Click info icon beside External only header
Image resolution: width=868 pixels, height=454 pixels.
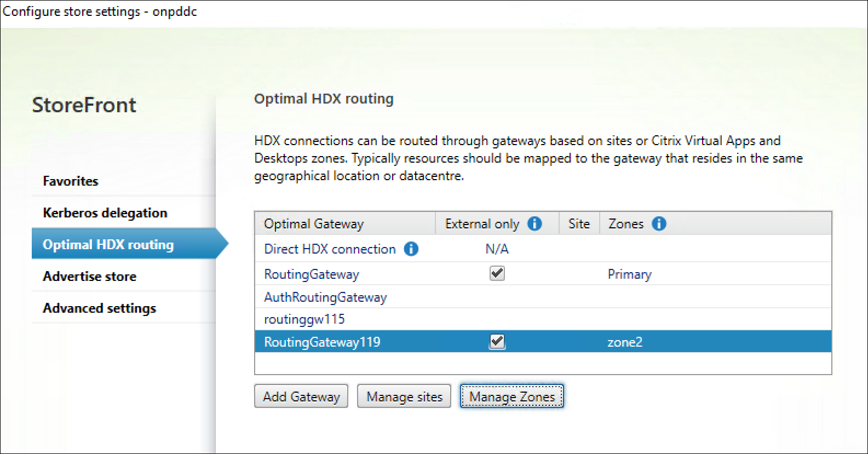(x=534, y=223)
